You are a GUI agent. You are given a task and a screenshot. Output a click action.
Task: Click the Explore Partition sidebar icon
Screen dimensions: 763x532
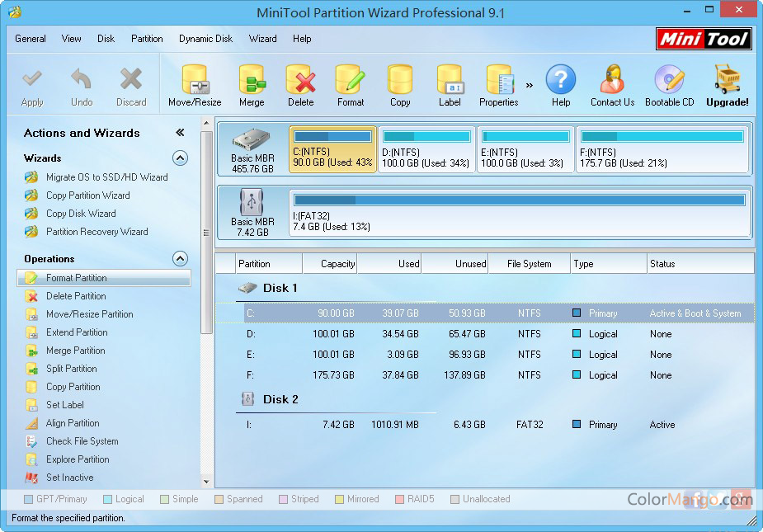[x=31, y=459]
